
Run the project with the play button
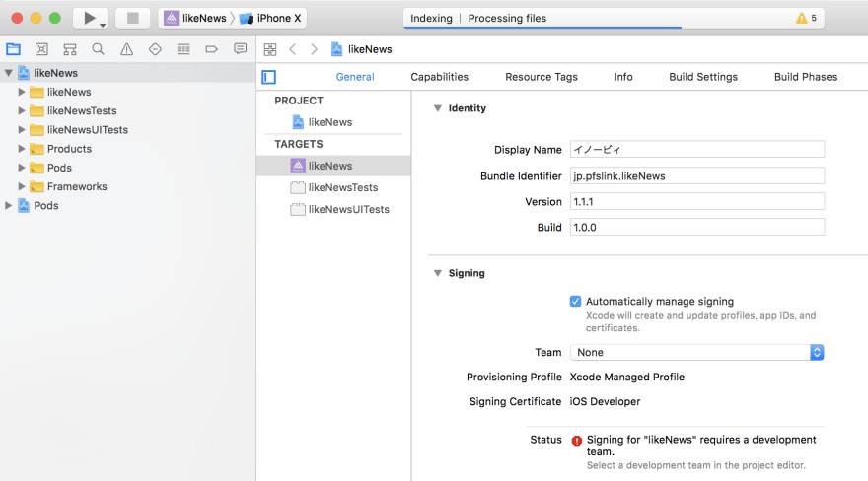[x=89, y=19]
